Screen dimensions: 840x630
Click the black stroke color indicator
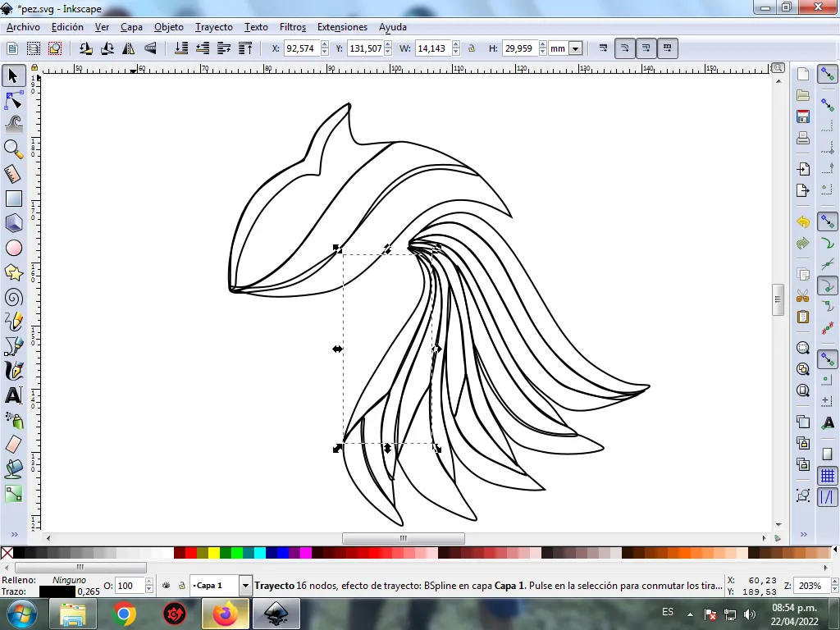point(57,591)
